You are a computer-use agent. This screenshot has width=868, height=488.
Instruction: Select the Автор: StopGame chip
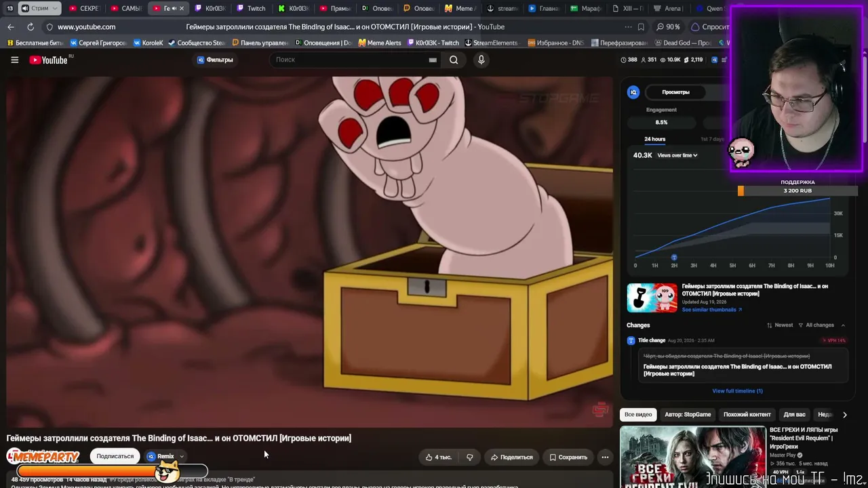(688, 415)
